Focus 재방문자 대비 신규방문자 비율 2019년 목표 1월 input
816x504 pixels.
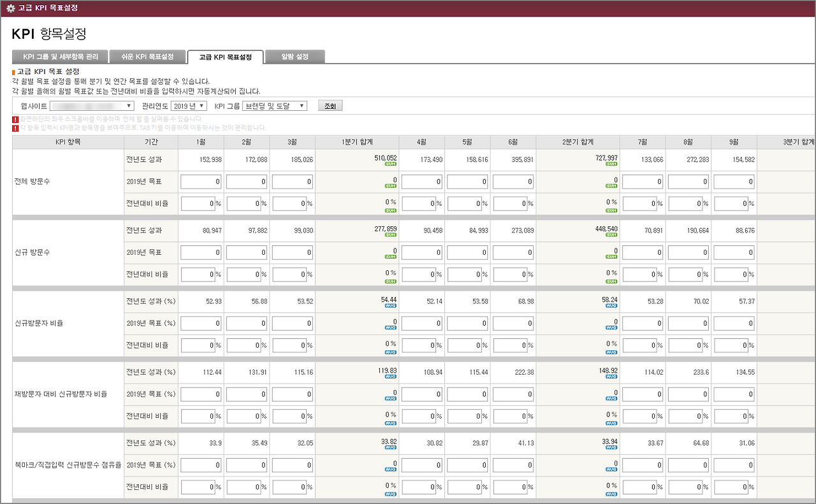201,394
